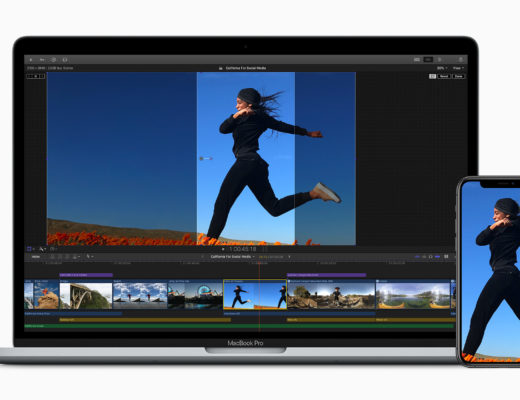The width and height of the screenshot is (520, 400).
Task: Click the timecode display 1:00:45:18
Action: pos(243,249)
